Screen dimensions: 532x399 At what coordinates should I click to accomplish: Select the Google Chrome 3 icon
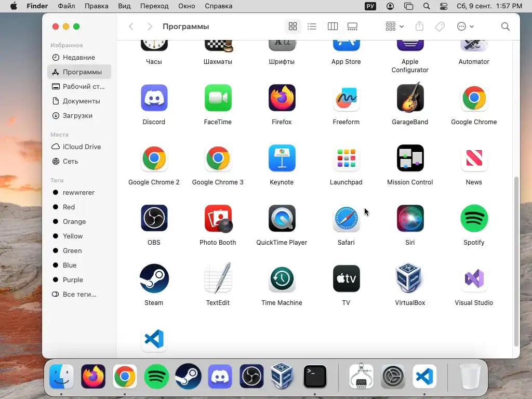tap(218, 158)
